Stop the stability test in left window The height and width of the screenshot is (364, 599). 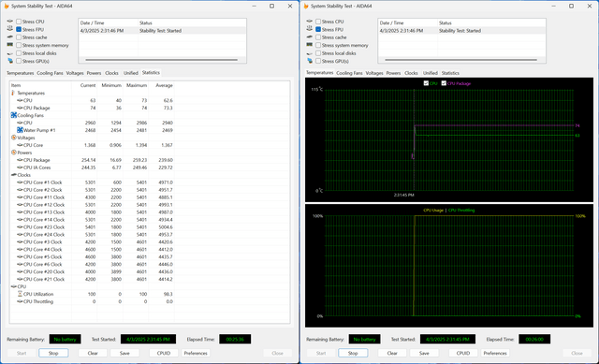[x=53, y=353]
